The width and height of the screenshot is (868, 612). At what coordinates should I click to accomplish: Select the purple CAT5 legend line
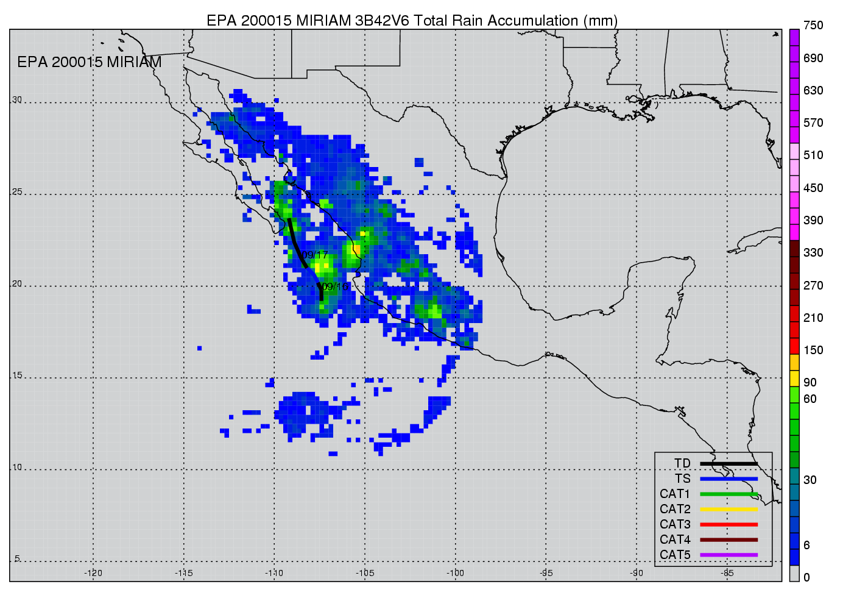[x=729, y=555]
